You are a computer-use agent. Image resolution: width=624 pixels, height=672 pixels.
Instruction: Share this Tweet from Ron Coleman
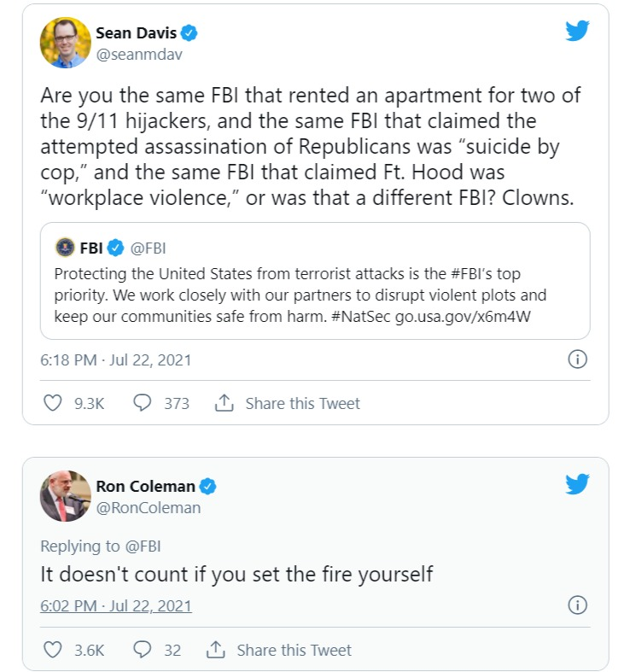279,650
